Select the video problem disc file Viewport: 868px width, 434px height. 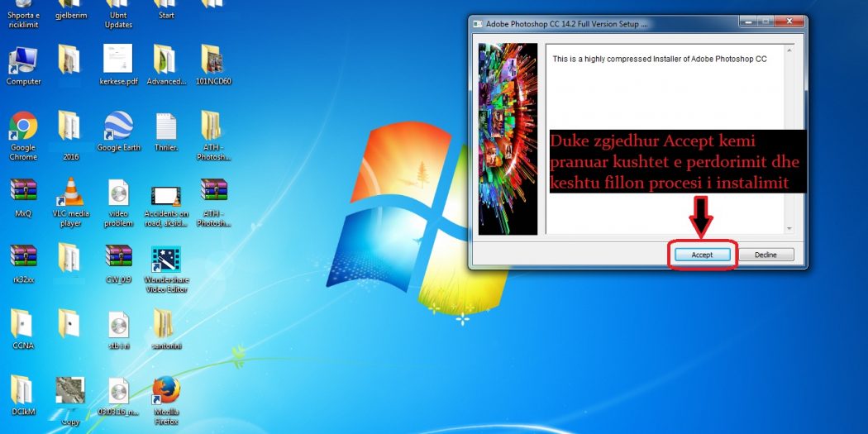pos(118,203)
